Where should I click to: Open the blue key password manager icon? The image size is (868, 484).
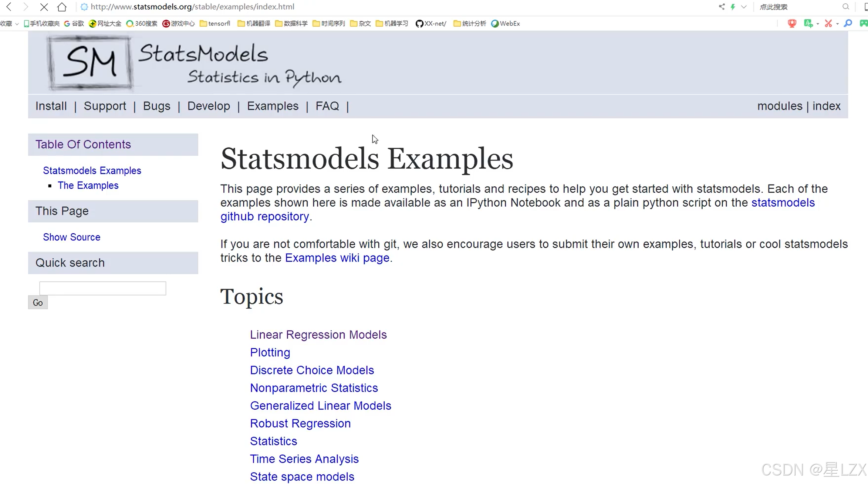click(848, 23)
